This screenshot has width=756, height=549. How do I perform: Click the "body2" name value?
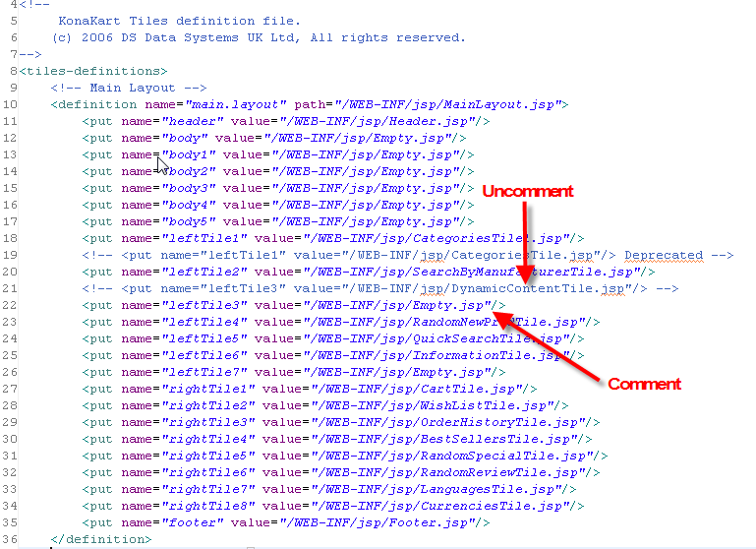click(x=189, y=172)
